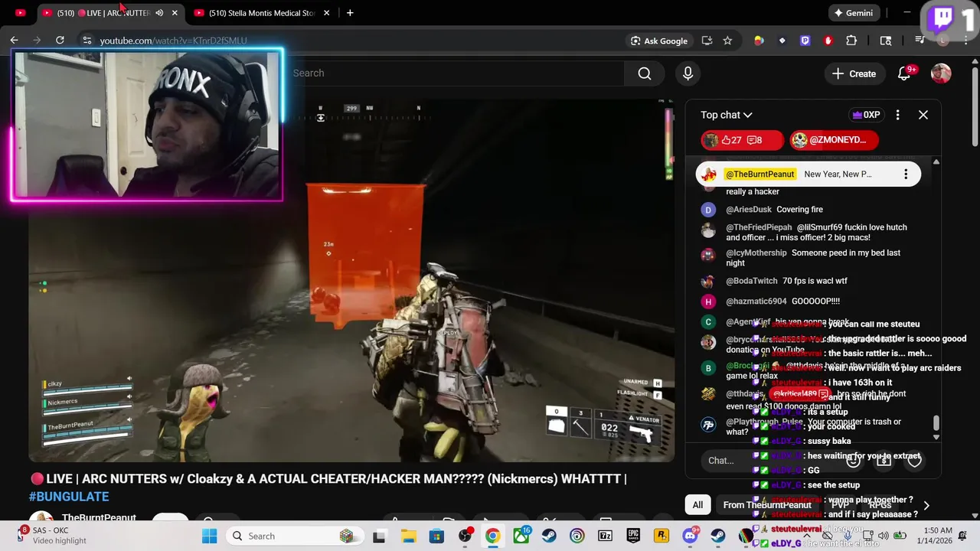Click the YouTube search magnifier button
The width and height of the screenshot is (980, 551).
645,73
